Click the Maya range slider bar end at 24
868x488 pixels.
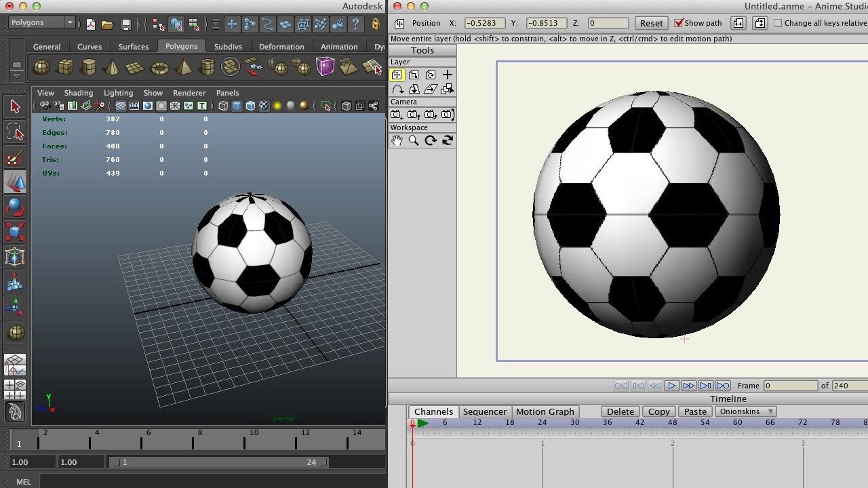324,462
